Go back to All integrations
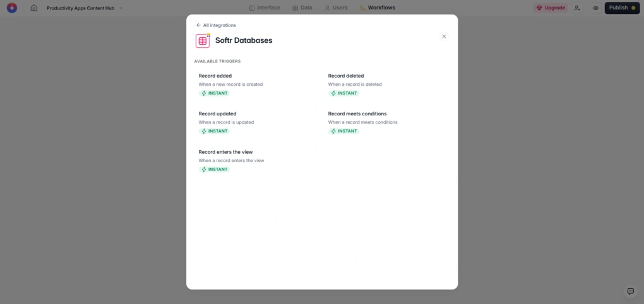Viewport: 644px width, 304px height. coord(216,25)
